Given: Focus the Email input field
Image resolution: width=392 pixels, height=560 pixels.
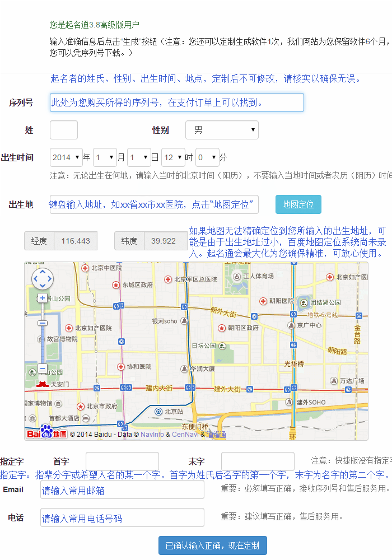Looking at the screenshot, I should coord(122,491).
